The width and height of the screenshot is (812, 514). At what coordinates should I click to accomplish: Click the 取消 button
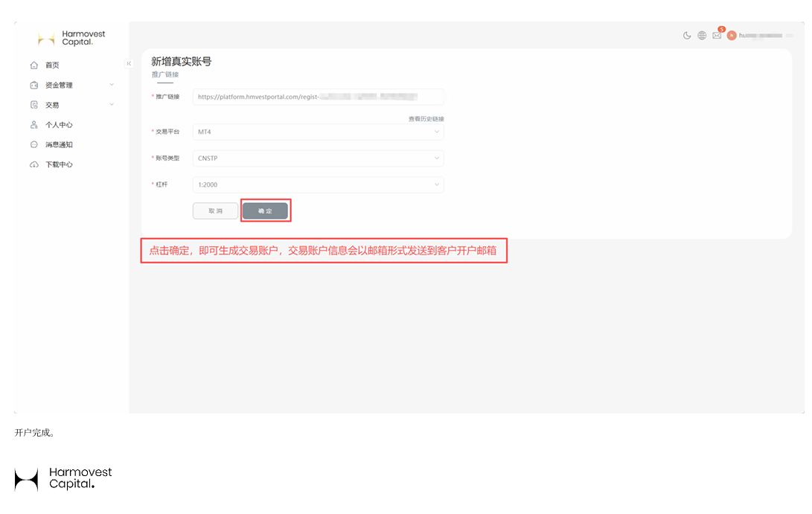[x=215, y=211]
